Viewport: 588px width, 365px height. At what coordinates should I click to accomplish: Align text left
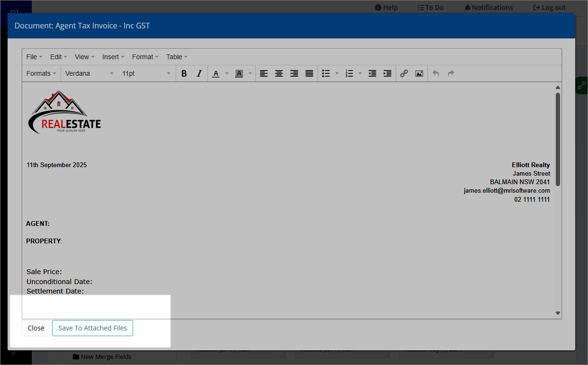pos(264,73)
